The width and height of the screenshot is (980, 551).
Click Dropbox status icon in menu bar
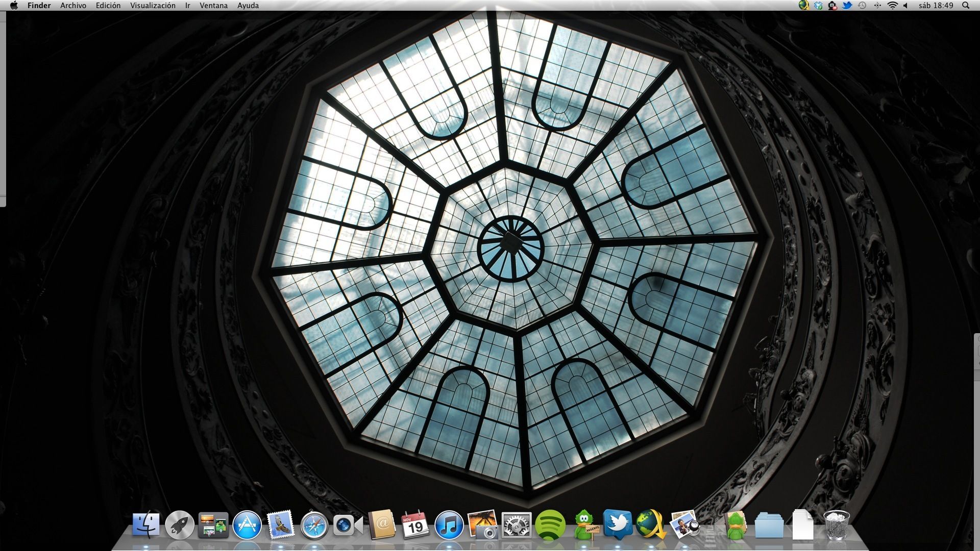pos(818,6)
